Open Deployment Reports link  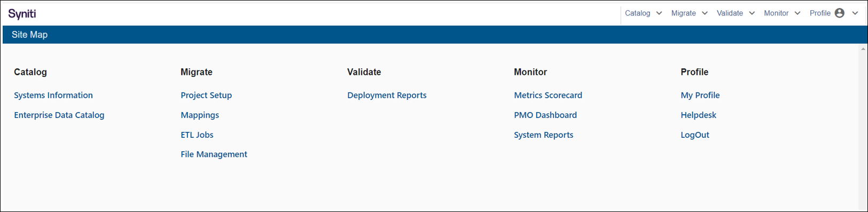387,95
